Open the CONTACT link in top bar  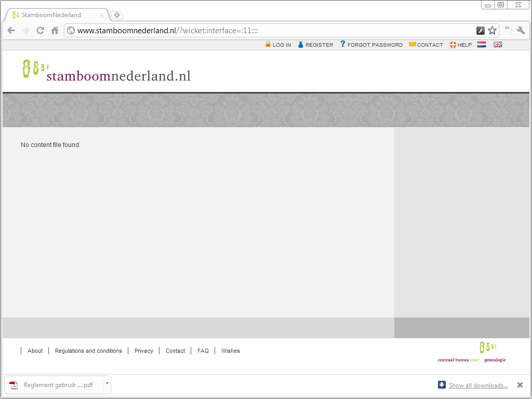430,45
